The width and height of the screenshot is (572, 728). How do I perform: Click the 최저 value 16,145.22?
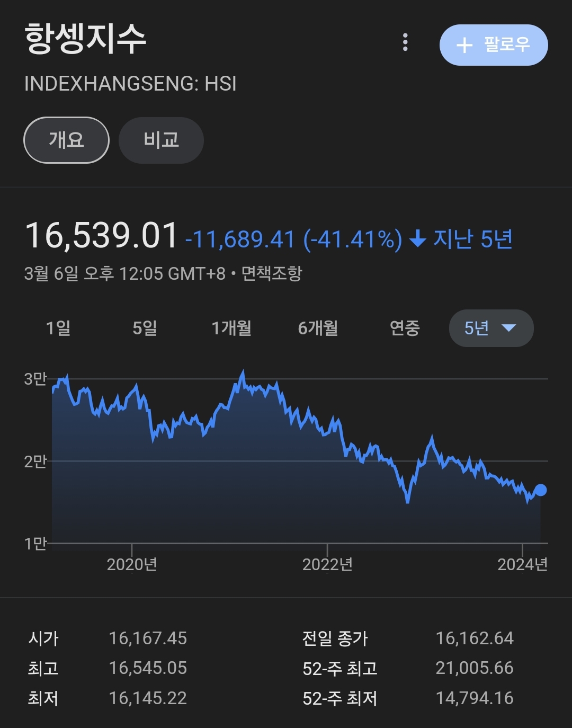(x=148, y=698)
